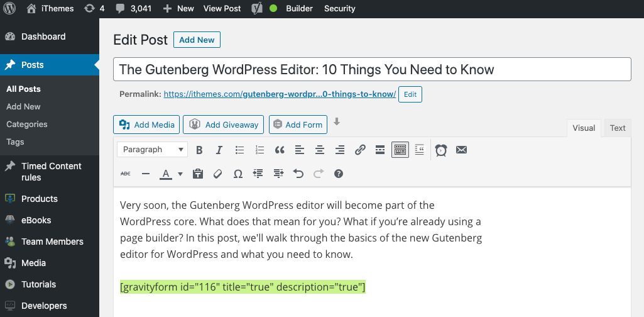Select Add New under Posts

pyautogui.click(x=23, y=106)
